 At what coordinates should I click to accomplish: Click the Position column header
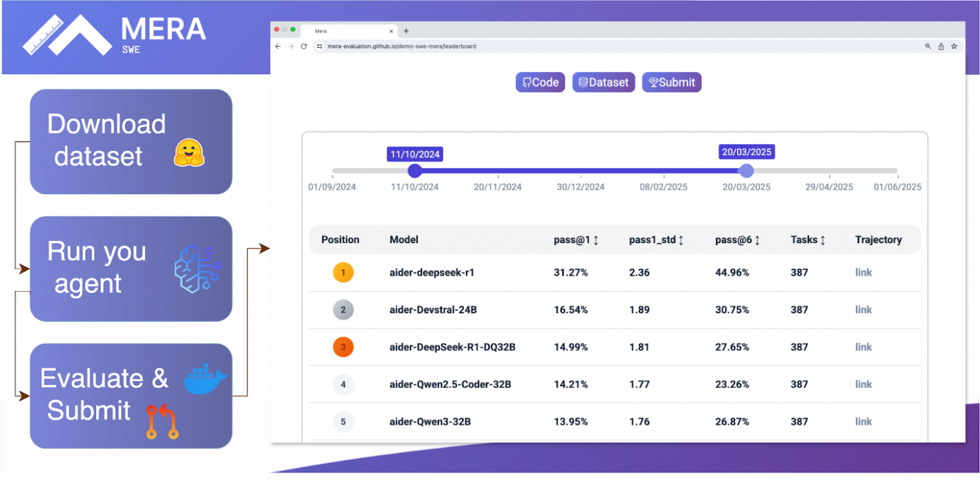pyautogui.click(x=340, y=240)
